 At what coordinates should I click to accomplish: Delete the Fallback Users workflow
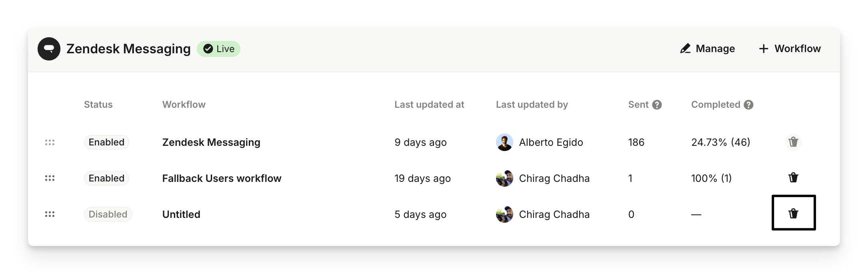[793, 177]
